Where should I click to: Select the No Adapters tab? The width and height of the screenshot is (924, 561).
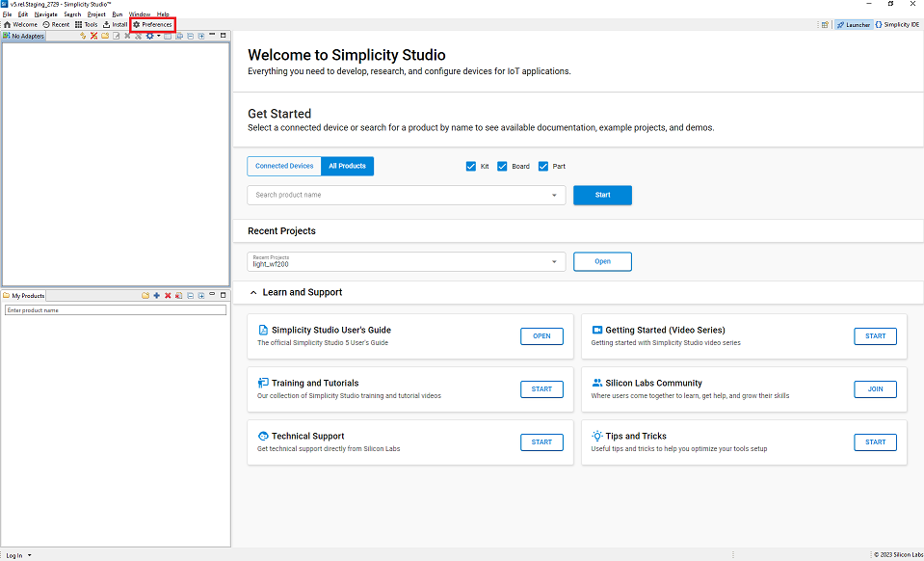coord(23,36)
